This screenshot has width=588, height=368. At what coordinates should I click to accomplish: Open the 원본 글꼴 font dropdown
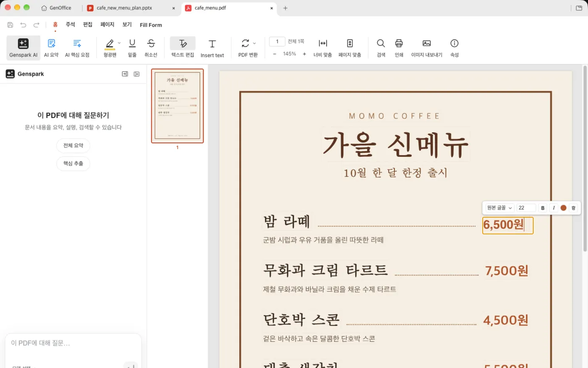[x=499, y=208]
